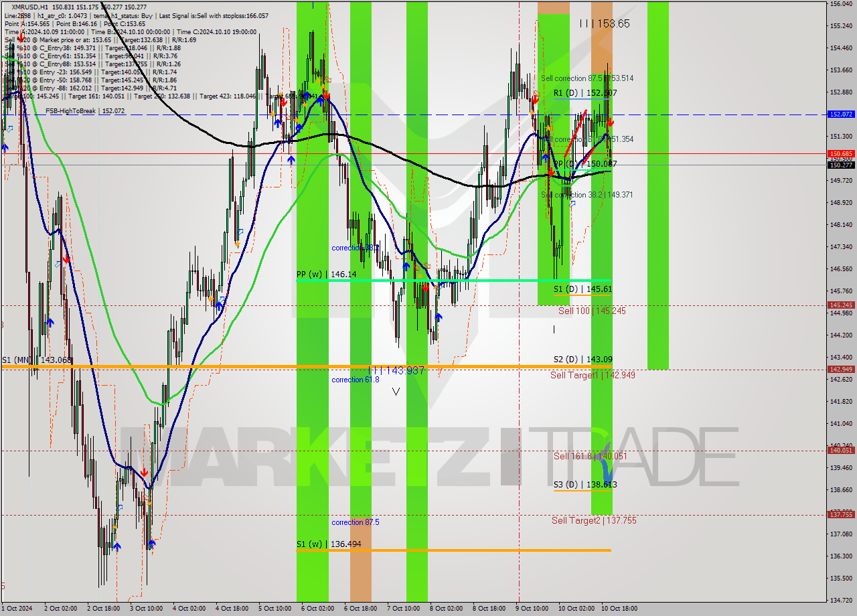Select the 7 Oct 10:00 time axis label
The width and height of the screenshot is (857, 616).
(x=403, y=609)
